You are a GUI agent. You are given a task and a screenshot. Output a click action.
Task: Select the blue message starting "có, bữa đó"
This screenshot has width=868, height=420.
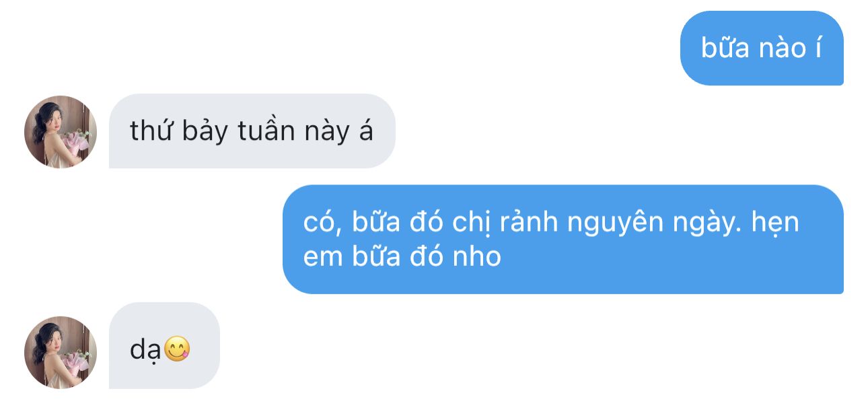(563, 240)
